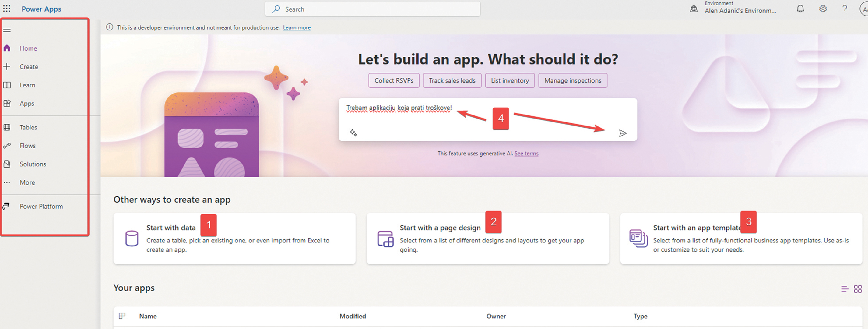The width and height of the screenshot is (868, 329).
Task: Click the app template icon
Action: coord(638,238)
